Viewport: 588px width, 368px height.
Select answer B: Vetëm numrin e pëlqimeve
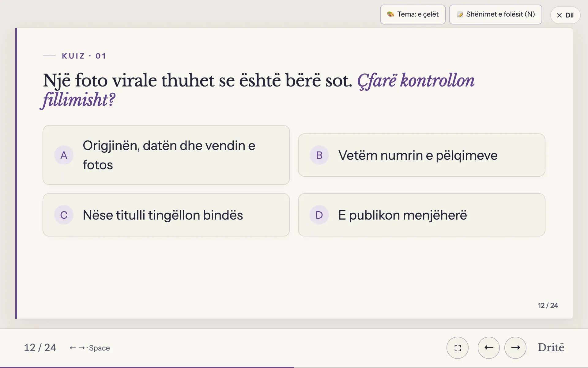(x=422, y=155)
